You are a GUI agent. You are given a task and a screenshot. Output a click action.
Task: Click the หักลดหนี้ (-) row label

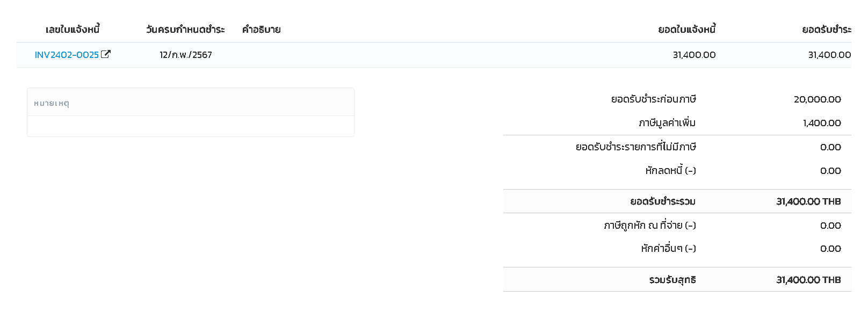point(670,170)
